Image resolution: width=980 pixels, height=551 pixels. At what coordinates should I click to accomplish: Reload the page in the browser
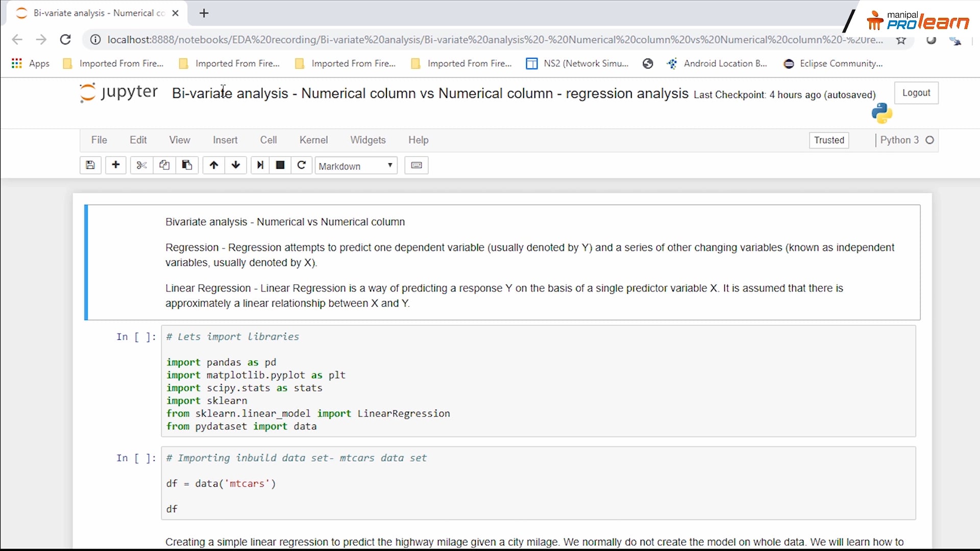[65, 39]
